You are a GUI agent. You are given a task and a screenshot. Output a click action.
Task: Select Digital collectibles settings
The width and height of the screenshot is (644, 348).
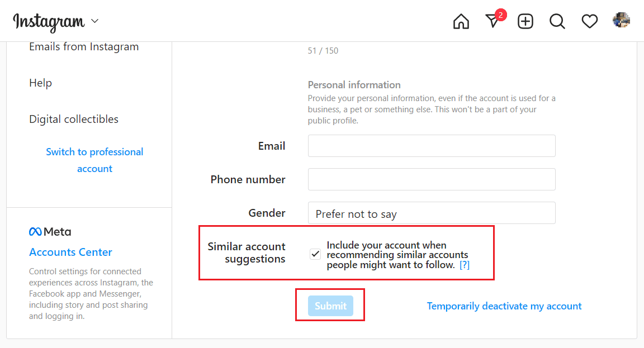pyautogui.click(x=73, y=119)
